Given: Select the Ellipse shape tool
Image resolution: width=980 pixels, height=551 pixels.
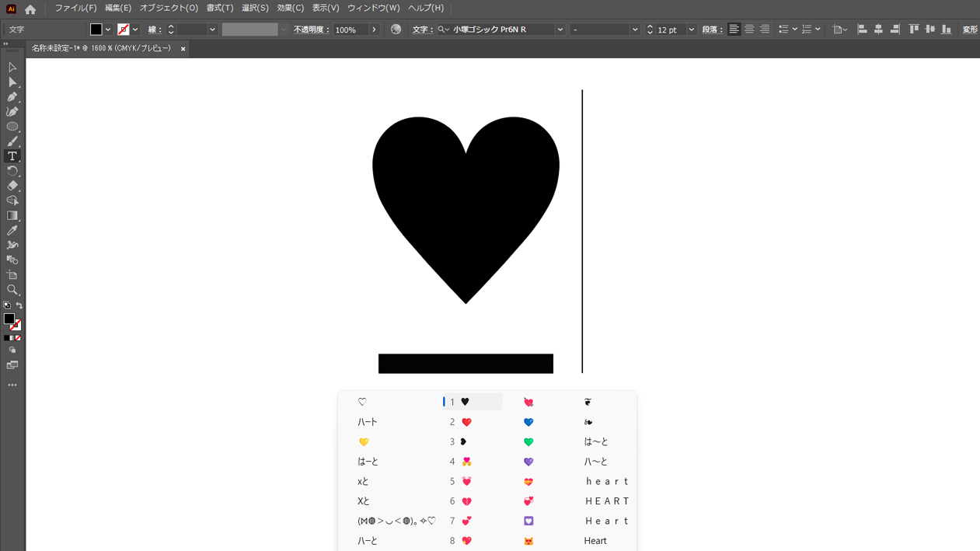Looking at the screenshot, I should pos(12,127).
